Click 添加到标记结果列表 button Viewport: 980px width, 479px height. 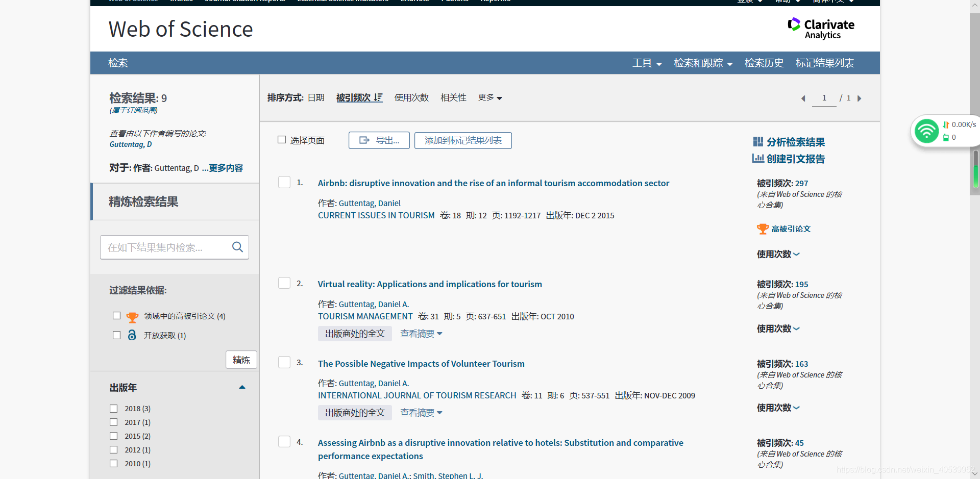tap(463, 140)
